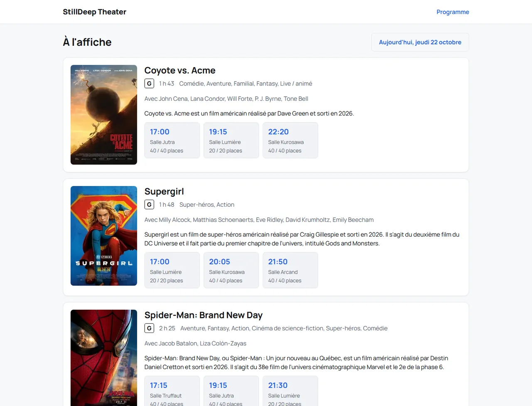Book Supergirl 20:05 in Salle Kurosawa
Screen dimensions: 532x406
(x=231, y=270)
